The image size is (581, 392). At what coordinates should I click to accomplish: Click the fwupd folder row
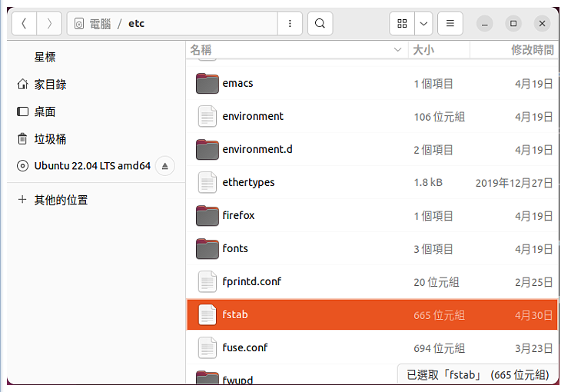tap(372, 375)
